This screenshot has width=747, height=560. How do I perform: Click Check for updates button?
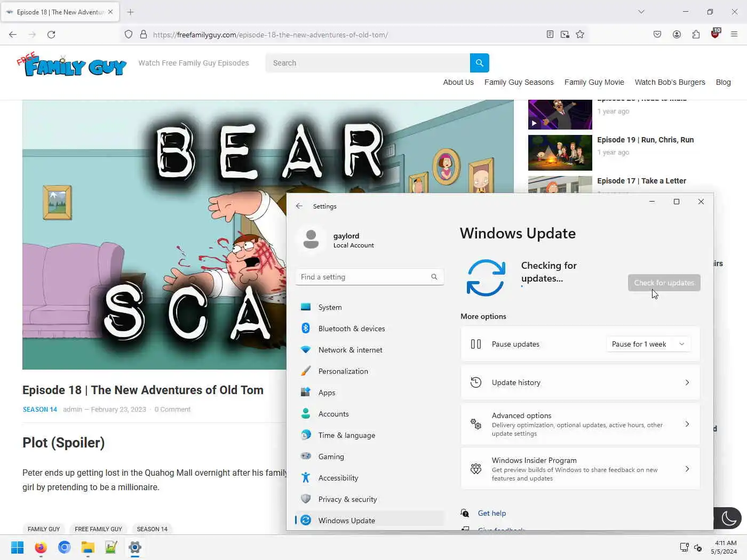tap(664, 283)
